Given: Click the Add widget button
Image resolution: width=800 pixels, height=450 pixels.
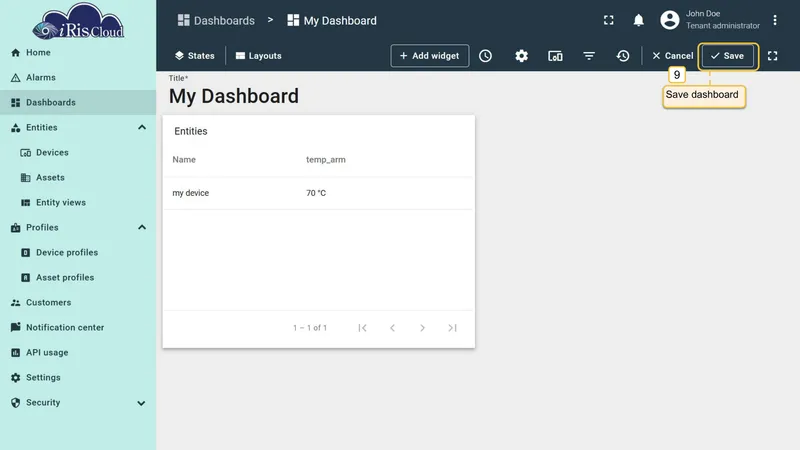Looking at the screenshot, I should [x=430, y=56].
